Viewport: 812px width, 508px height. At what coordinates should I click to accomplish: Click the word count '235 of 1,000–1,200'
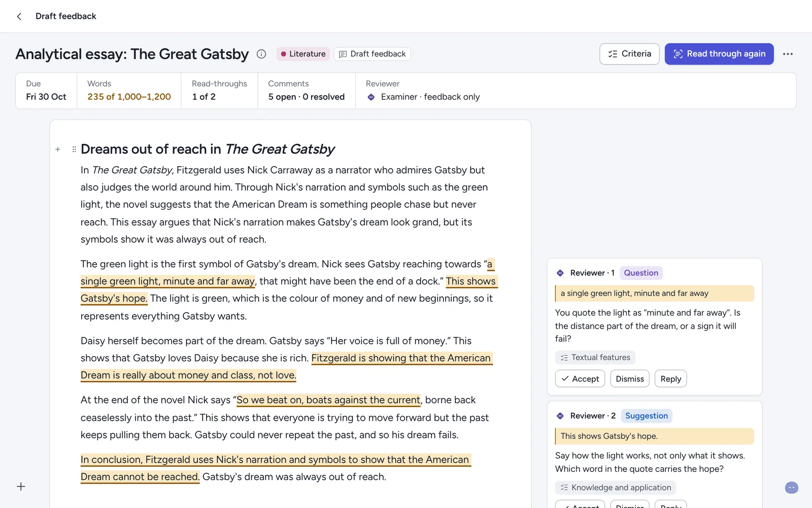129,97
